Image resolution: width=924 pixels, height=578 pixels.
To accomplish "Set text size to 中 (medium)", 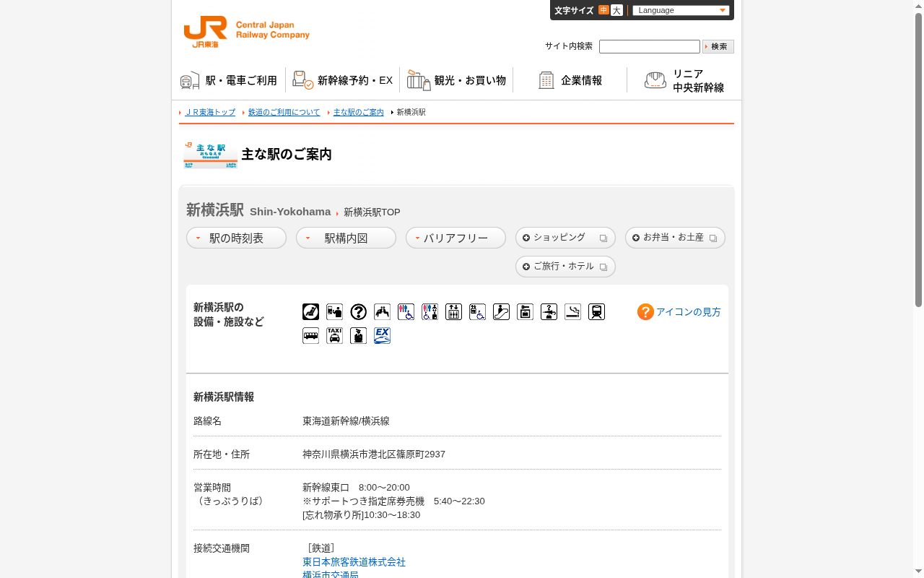I will pos(603,10).
